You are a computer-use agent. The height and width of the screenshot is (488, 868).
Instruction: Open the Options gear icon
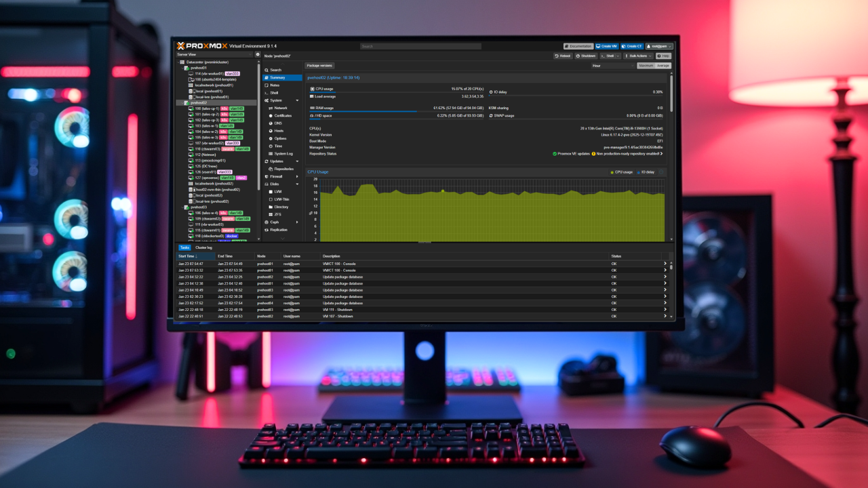[x=271, y=138]
